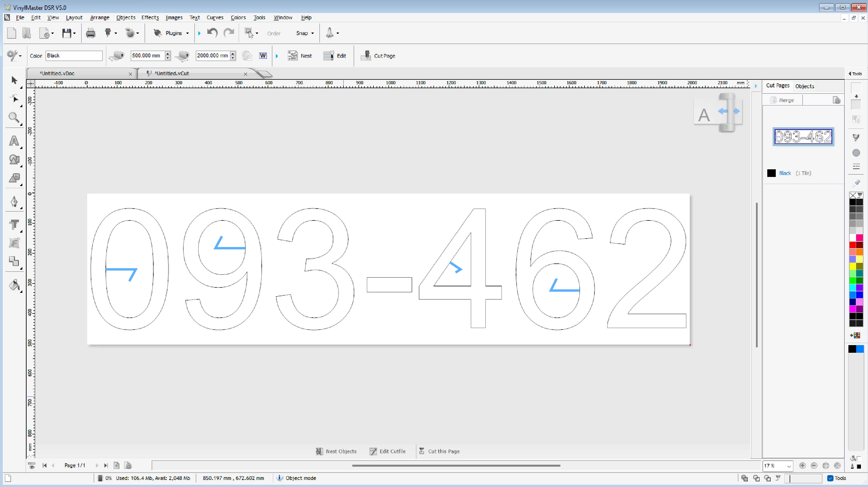Viewport: 868px width, 487px height.
Task: Click the Nest button
Action: pyautogui.click(x=300, y=56)
